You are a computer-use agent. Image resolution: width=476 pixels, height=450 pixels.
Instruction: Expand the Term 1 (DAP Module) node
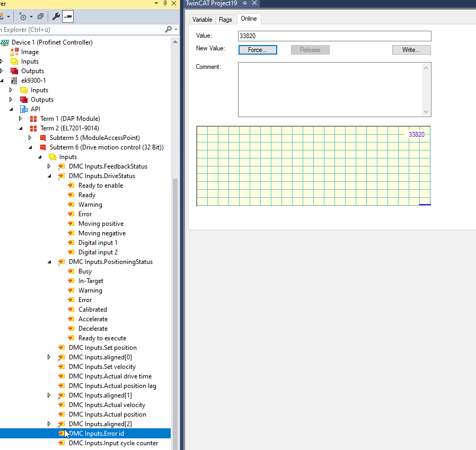point(21,119)
